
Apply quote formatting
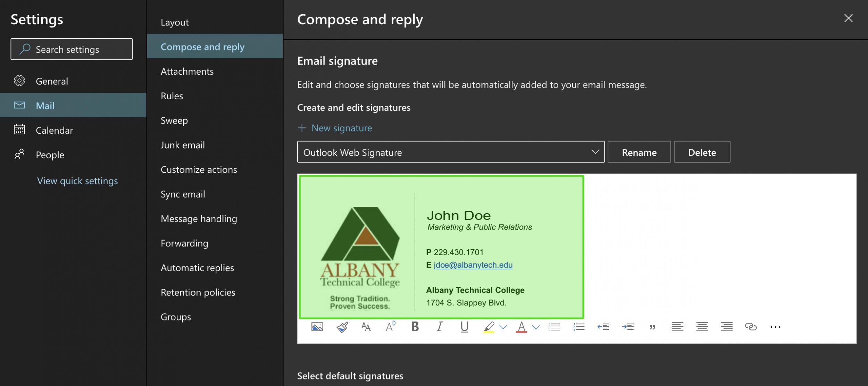[x=652, y=327]
